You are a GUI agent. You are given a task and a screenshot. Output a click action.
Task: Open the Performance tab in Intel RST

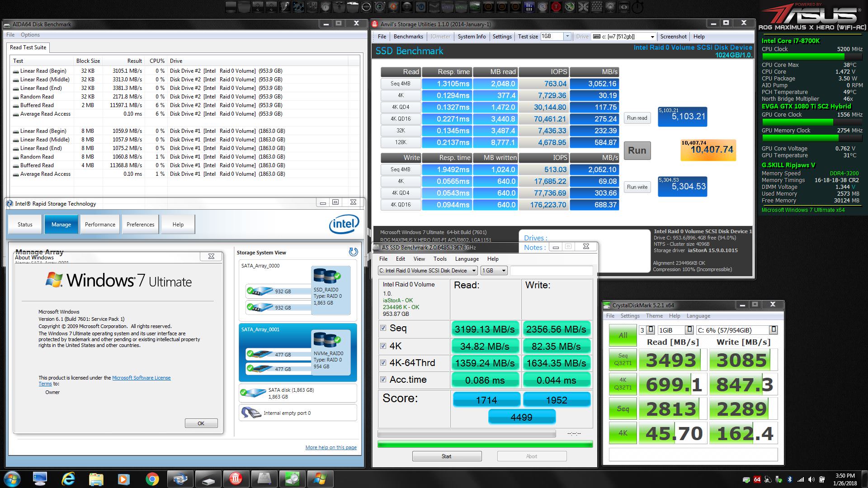[100, 224]
